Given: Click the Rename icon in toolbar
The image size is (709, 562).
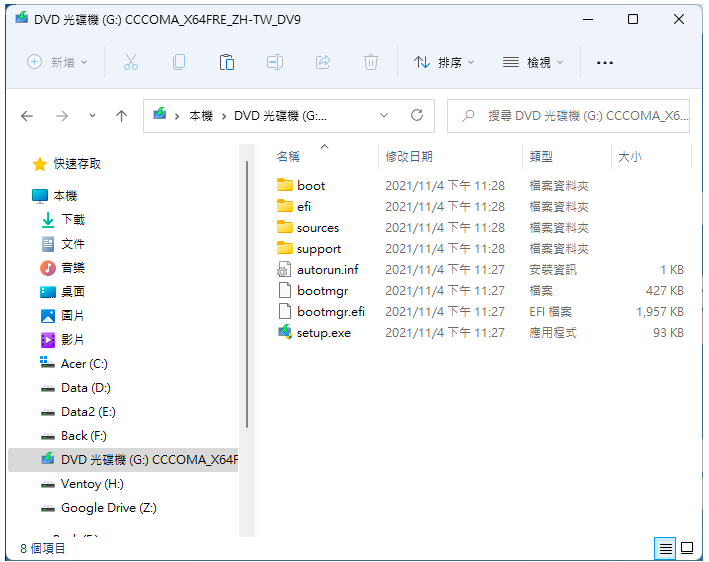Looking at the screenshot, I should [275, 62].
